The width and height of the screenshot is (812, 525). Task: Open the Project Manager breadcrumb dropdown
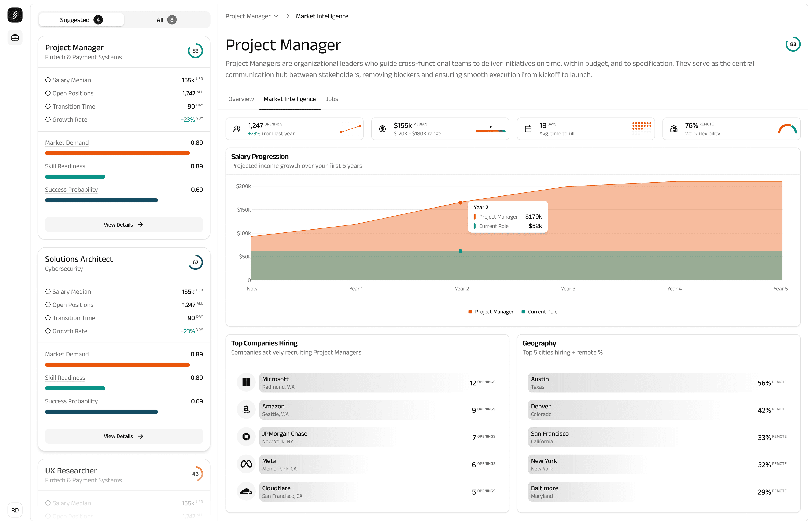coord(251,16)
